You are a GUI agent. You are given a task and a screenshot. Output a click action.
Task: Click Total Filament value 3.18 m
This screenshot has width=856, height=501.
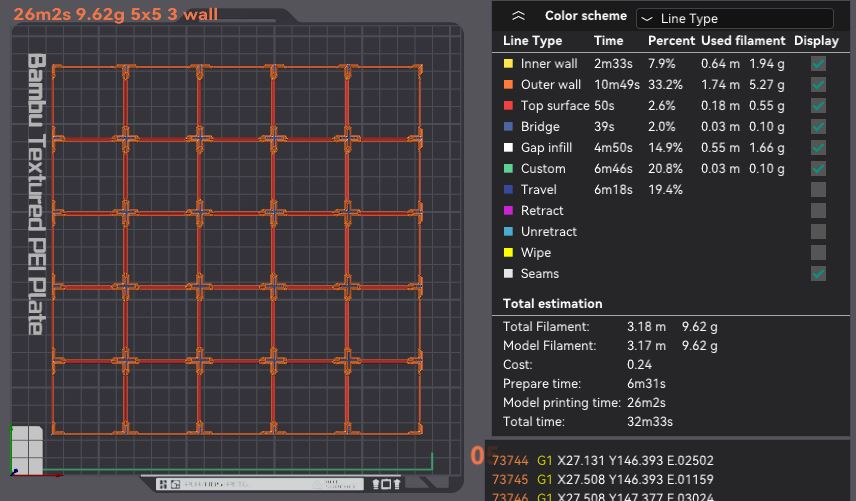(646, 327)
